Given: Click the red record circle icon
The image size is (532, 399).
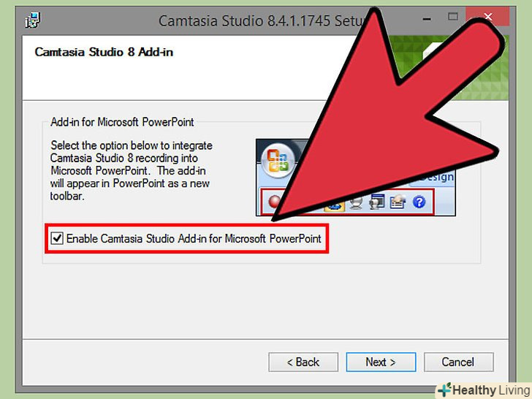Looking at the screenshot, I should pyautogui.click(x=273, y=202).
